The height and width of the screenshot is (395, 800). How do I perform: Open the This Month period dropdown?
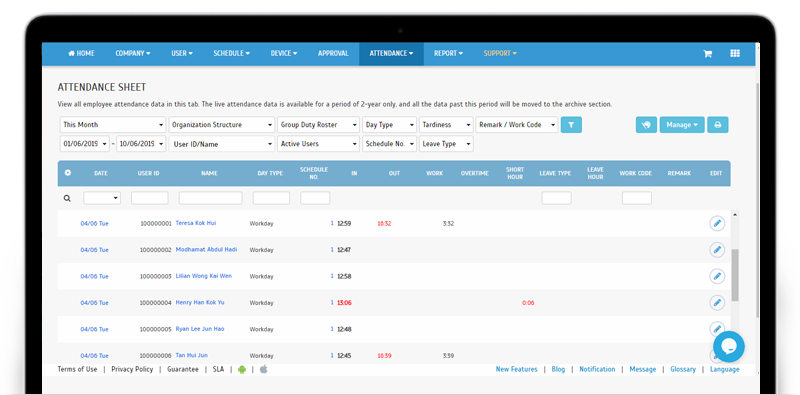pyautogui.click(x=113, y=125)
